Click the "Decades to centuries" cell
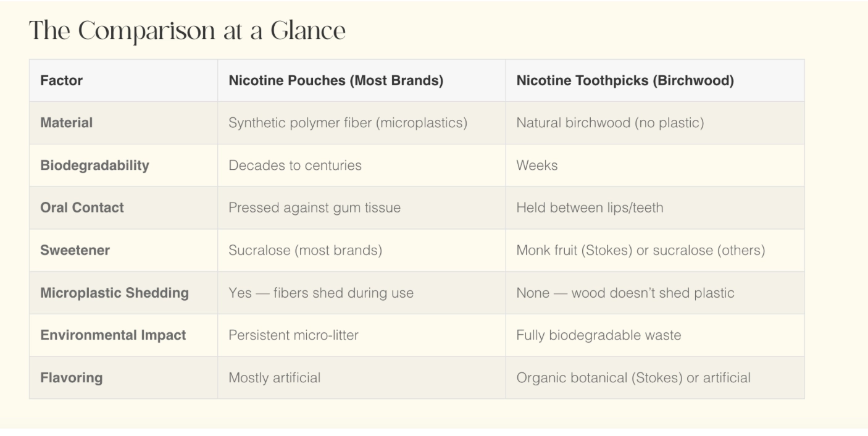Image resolution: width=868 pixels, height=436 pixels. (x=295, y=166)
